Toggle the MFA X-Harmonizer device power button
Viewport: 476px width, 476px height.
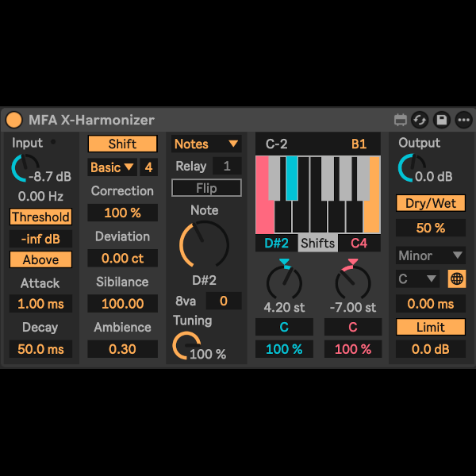point(14,120)
